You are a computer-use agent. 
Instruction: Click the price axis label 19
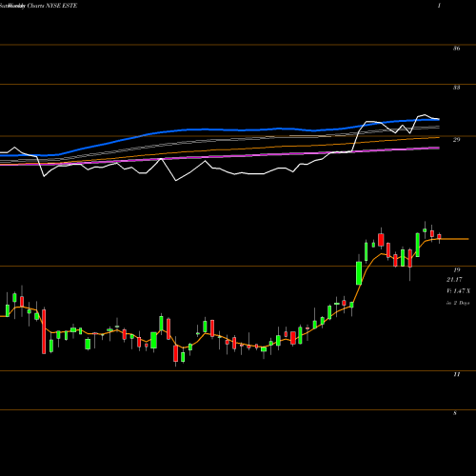tap(456, 270)
